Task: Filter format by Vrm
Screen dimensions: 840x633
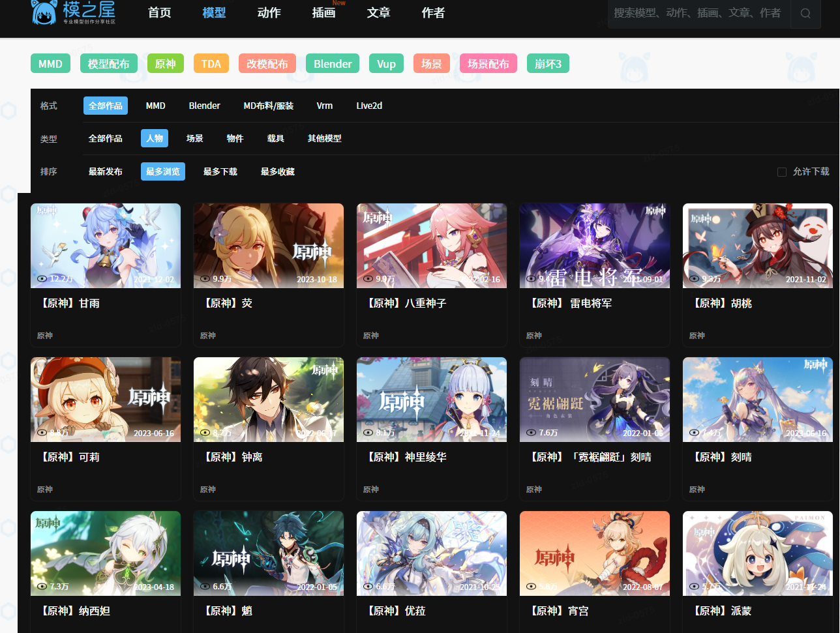Action: [325, 106]
